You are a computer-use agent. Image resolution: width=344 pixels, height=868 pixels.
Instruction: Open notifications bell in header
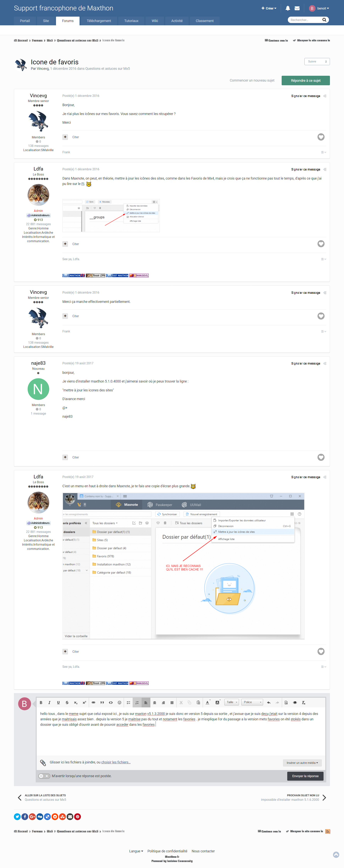(x=288, y=9)
